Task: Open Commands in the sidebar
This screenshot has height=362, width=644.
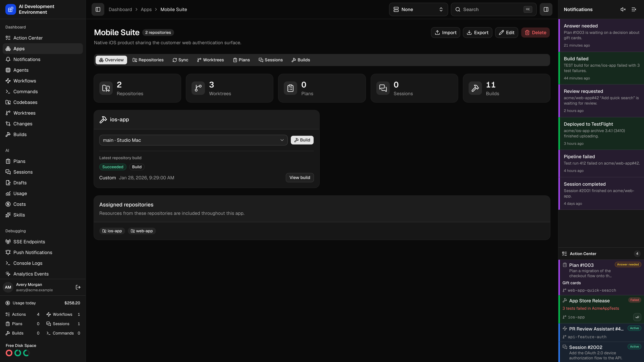Action: (43, 92)
